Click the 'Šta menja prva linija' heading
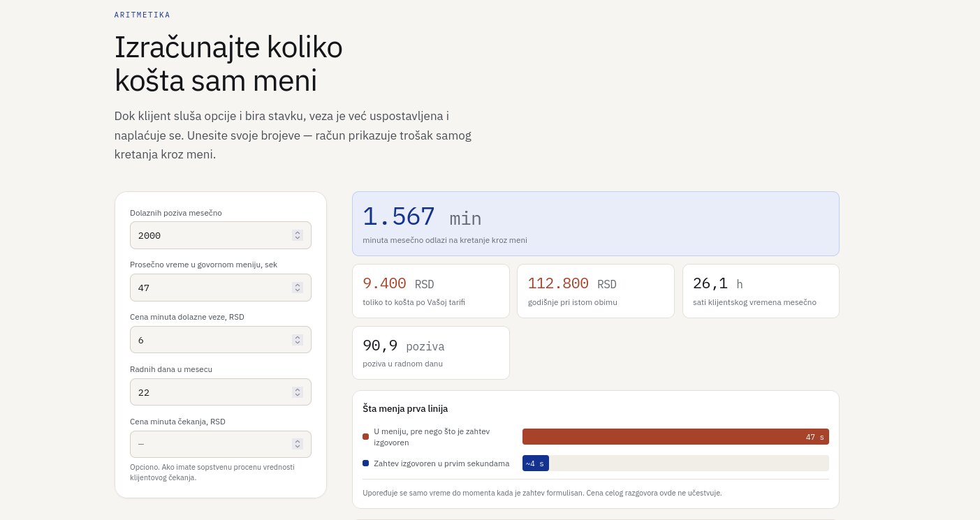This screenshot has width=980, height=520. pyautogui.click(x=405, y=408)
